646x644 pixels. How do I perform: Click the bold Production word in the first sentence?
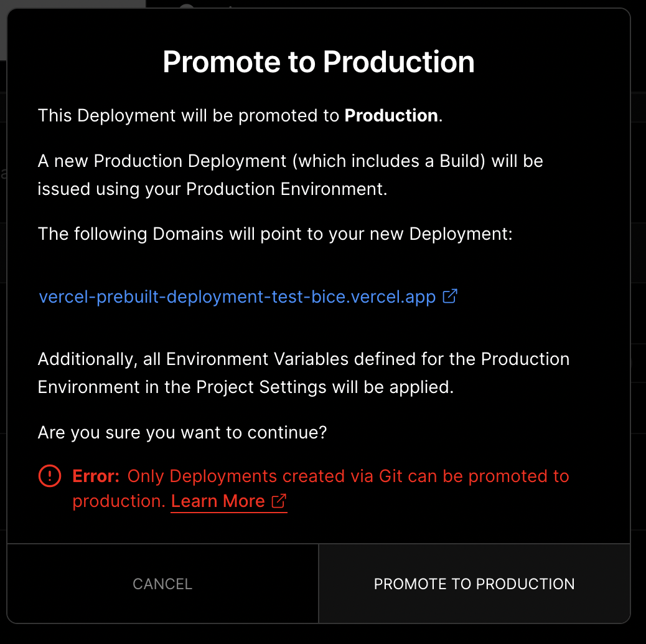pyautogui.click(x=391, y=116)
